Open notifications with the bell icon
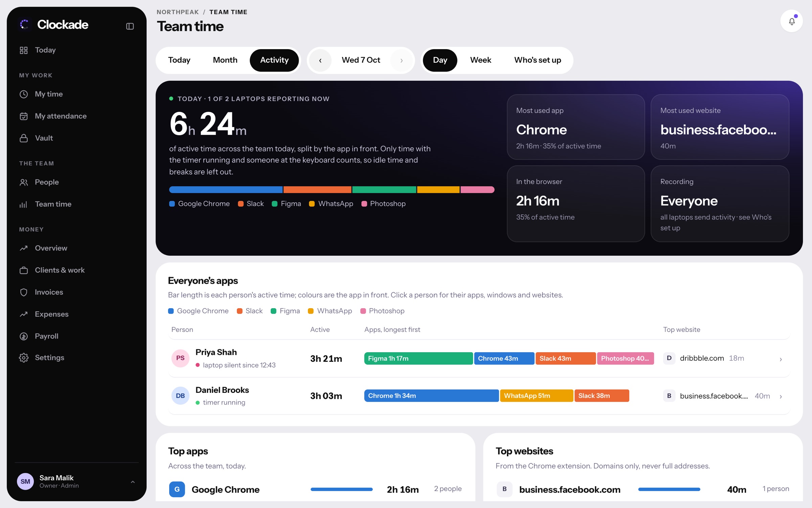The width and height of the screenshot is (812, 508). pos(792,21)
